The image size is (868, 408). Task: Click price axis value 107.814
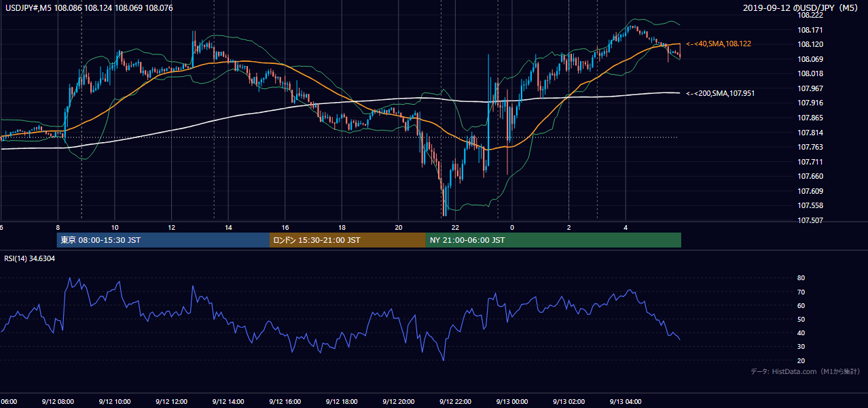810,133
